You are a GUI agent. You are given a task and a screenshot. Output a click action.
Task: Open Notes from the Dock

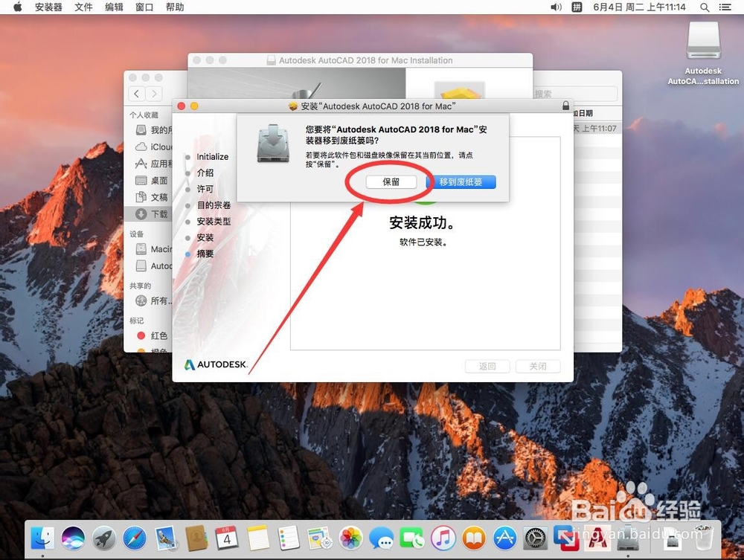click(x=257, y=538)
